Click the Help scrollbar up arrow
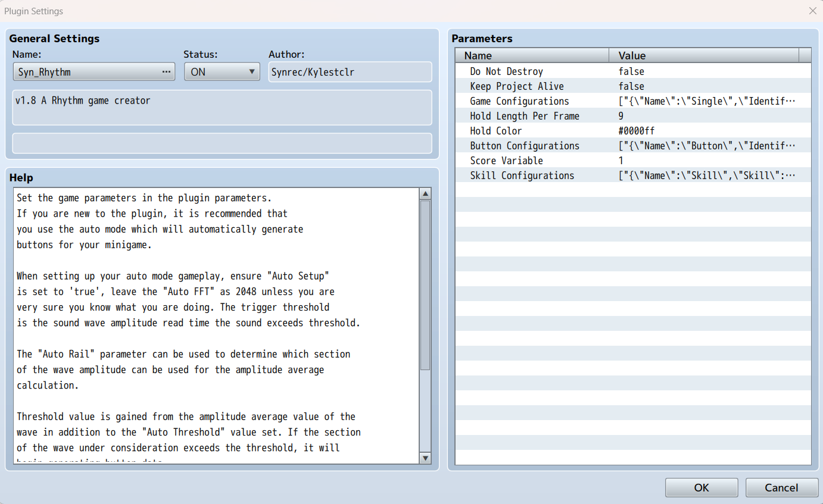 425,194
